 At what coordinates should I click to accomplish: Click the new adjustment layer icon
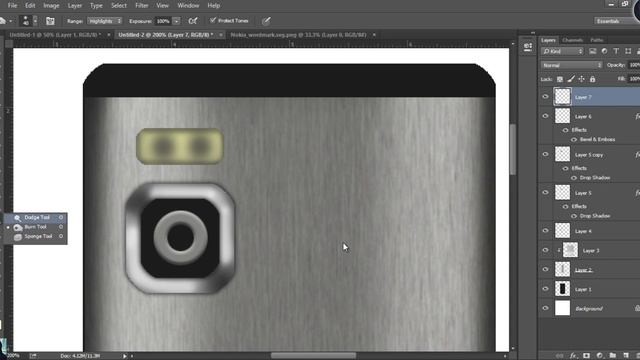click(x=599, y=356)
